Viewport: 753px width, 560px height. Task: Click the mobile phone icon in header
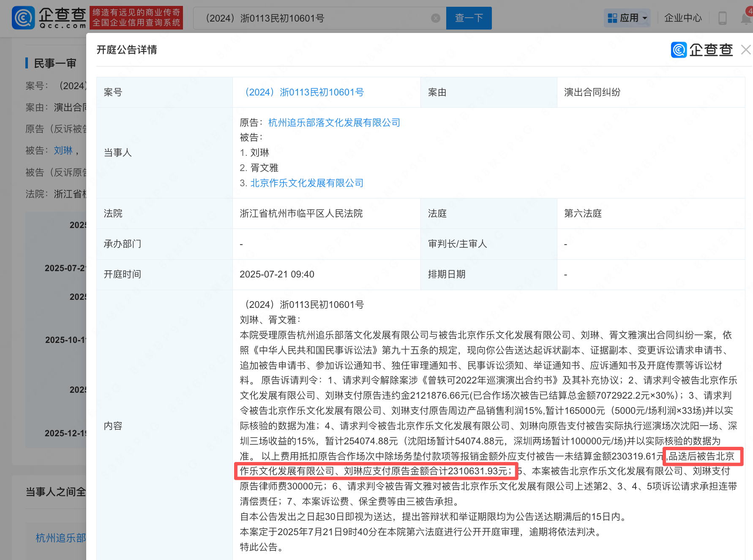point(722,18)
